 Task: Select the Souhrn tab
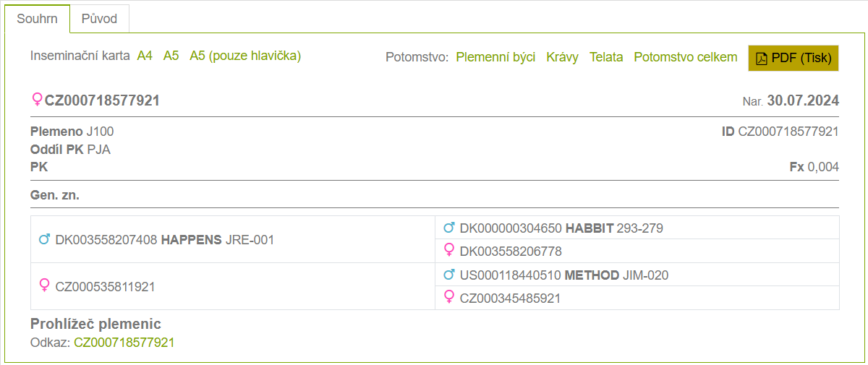pyautogui.click(x=37, y=19)
